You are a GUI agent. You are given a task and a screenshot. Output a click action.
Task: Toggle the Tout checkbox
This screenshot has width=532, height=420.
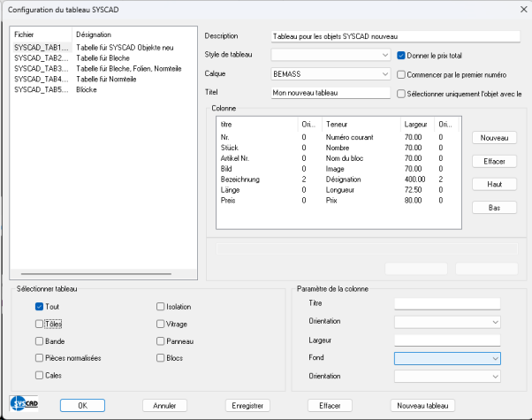coord(40,307)
